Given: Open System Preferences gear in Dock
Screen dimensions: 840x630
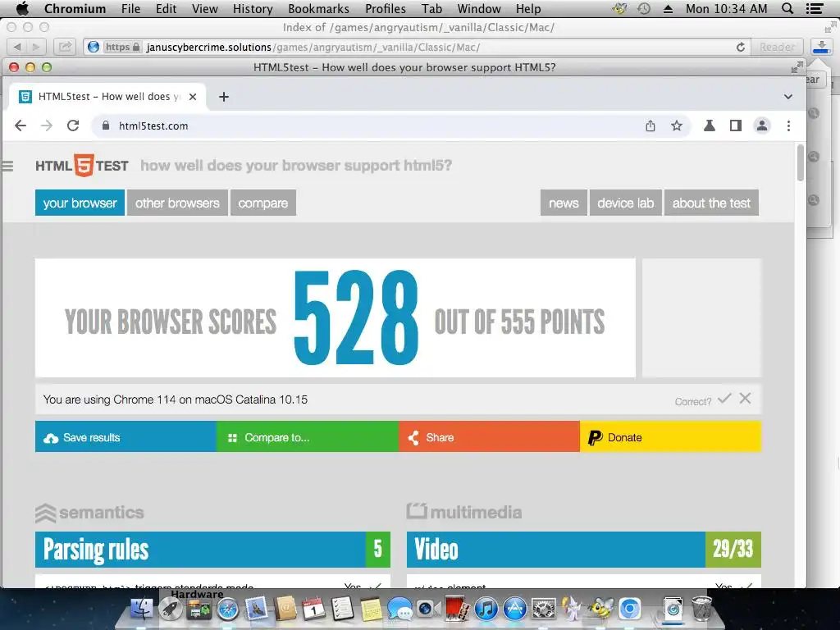Looking at the screenshot, I should tap(544, 609).
